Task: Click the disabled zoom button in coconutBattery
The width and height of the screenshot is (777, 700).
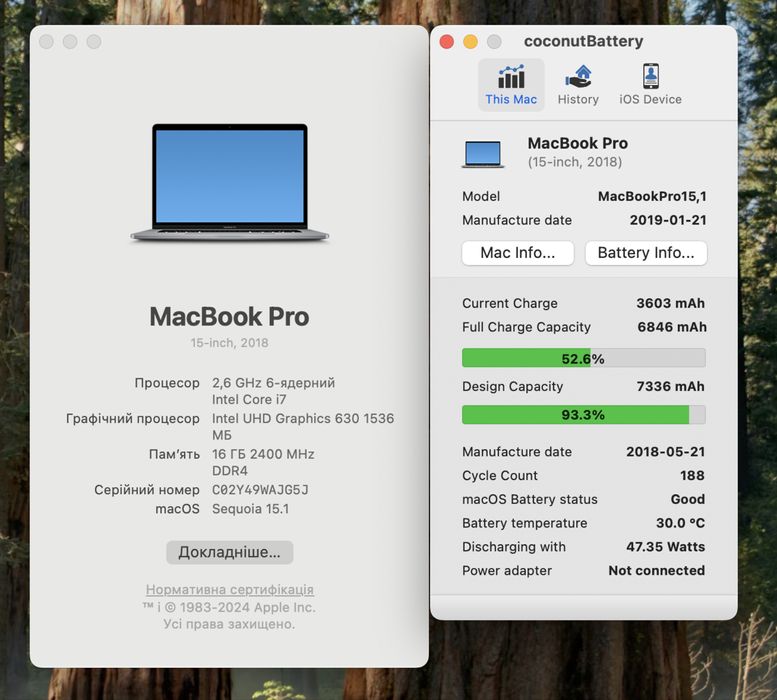Action: coord(494,42)
